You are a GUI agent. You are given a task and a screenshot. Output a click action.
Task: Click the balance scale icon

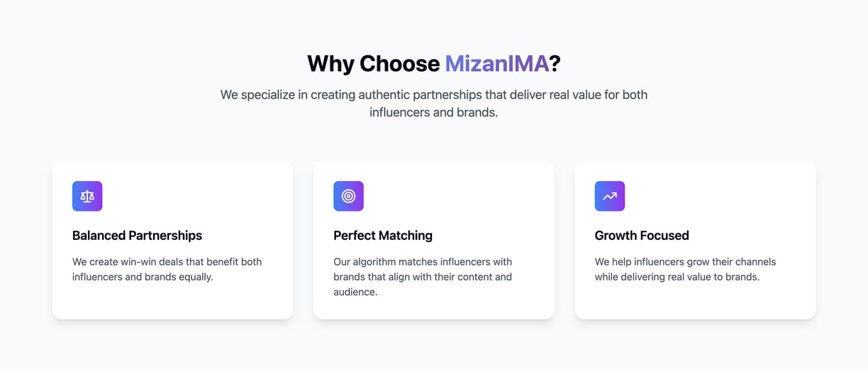[x=87, y=196]
